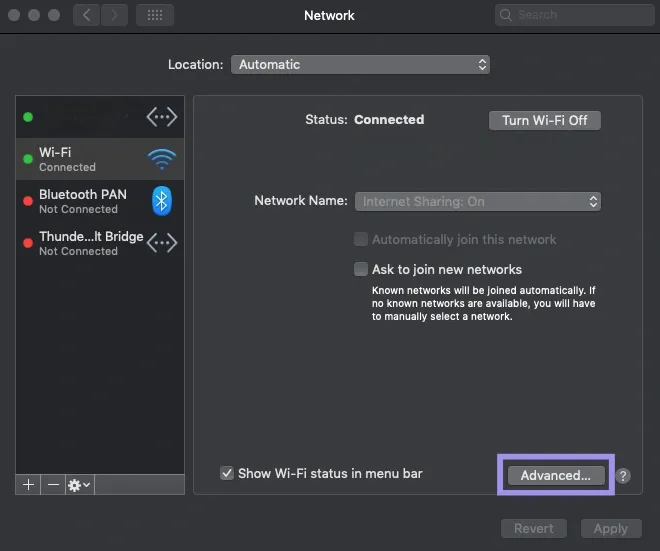Click the red status dot beside Bluetooth PAN
Screen dimensions: 660x551
28,201
